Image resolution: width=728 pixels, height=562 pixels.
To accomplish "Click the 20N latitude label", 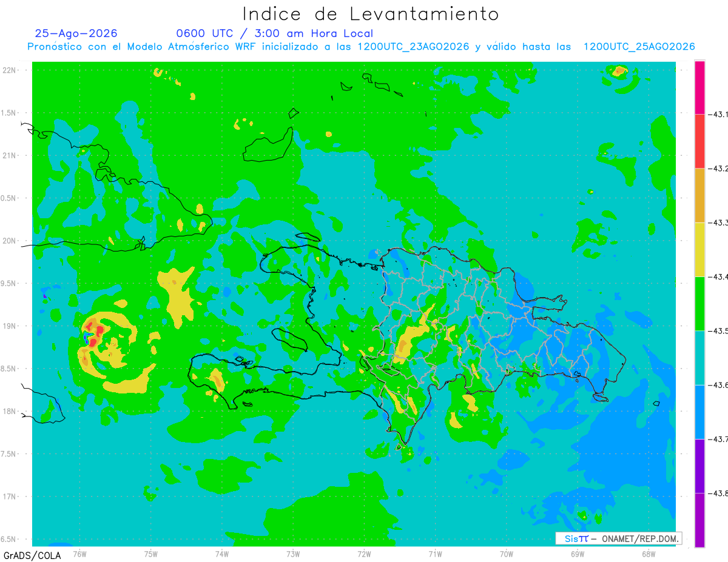I will [x=10, y=241].
